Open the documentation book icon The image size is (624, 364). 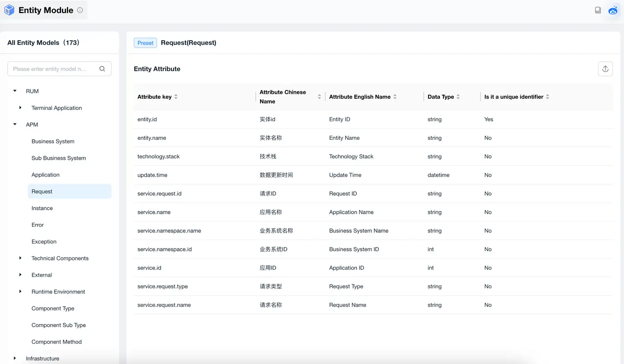click(x=598, y=10)
